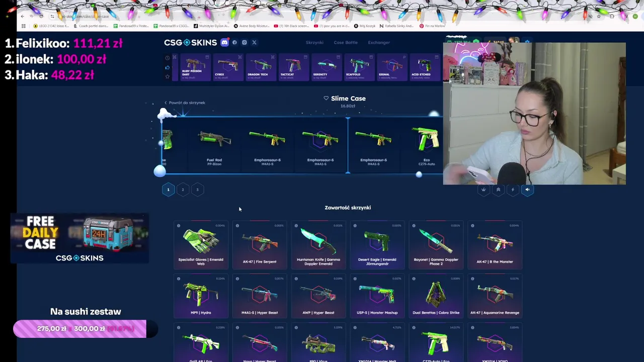Open the Scaffold live drop card
The height and width of the screenshot is (362, 644).
click(x=359, y=67)
